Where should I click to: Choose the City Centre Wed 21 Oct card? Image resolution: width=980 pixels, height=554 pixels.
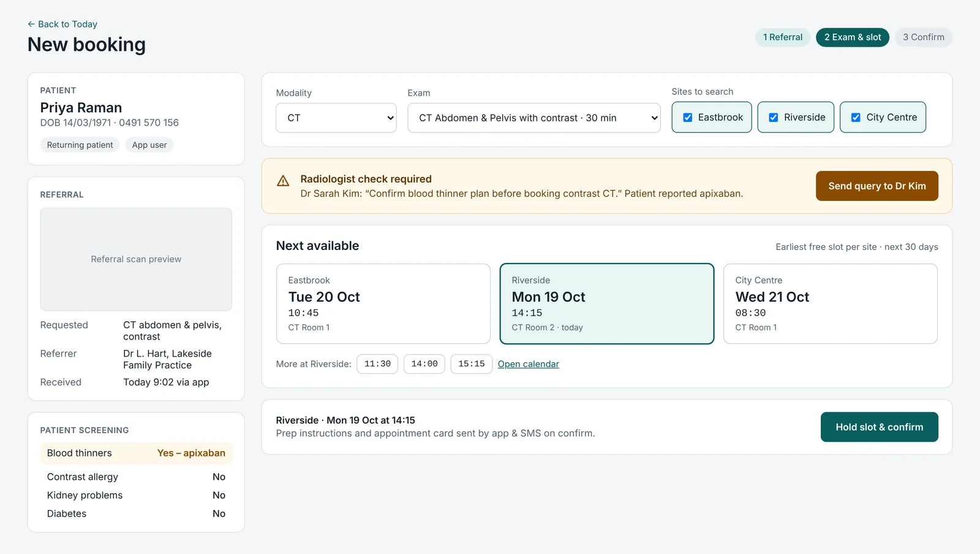[x=831, y=304]
